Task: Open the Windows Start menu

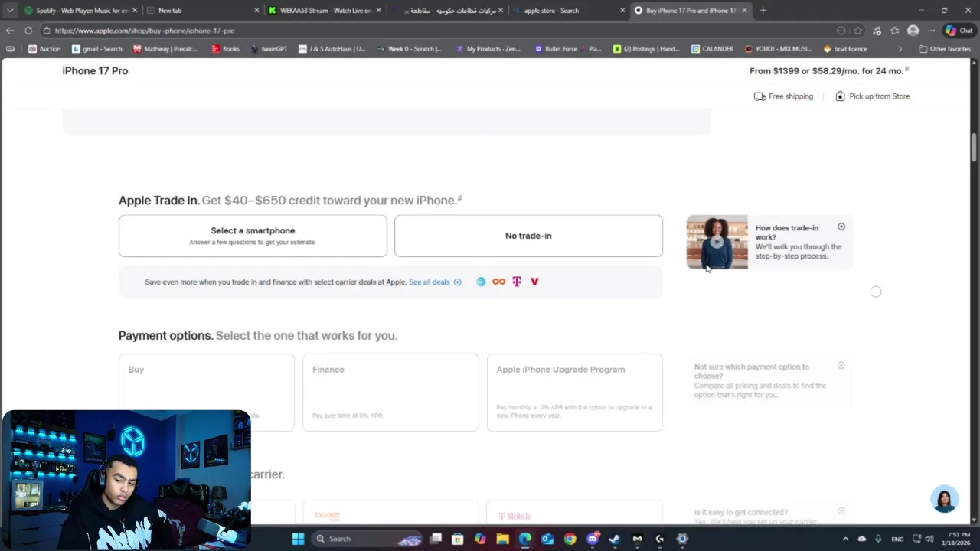Action: tap(298, 539)
